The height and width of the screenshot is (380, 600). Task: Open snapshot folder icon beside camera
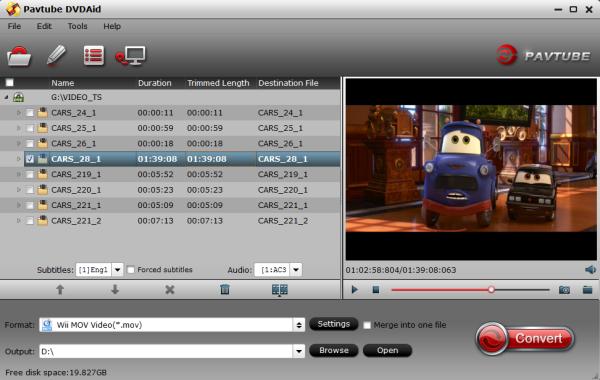(x=587, y=290)
